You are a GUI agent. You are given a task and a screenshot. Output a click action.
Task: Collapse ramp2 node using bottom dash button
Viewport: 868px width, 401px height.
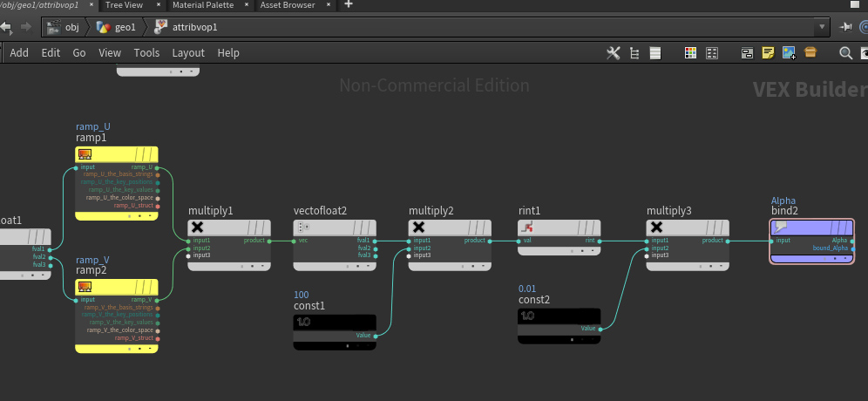(x=148, y=349)
